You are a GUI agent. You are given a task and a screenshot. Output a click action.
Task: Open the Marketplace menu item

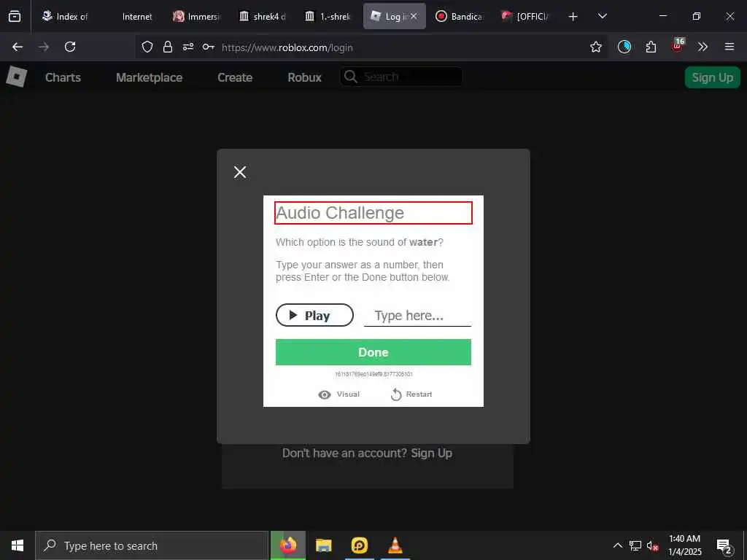[x=149, y=77]
